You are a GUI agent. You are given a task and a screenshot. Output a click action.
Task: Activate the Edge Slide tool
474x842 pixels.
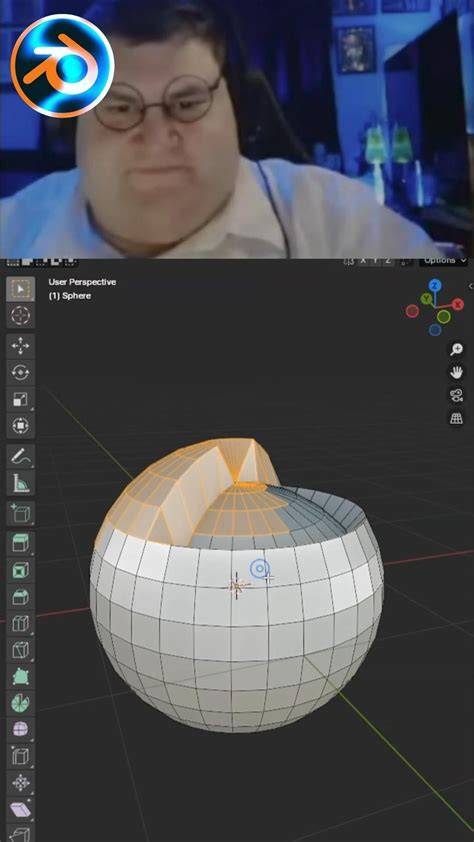tap(20, 756)
